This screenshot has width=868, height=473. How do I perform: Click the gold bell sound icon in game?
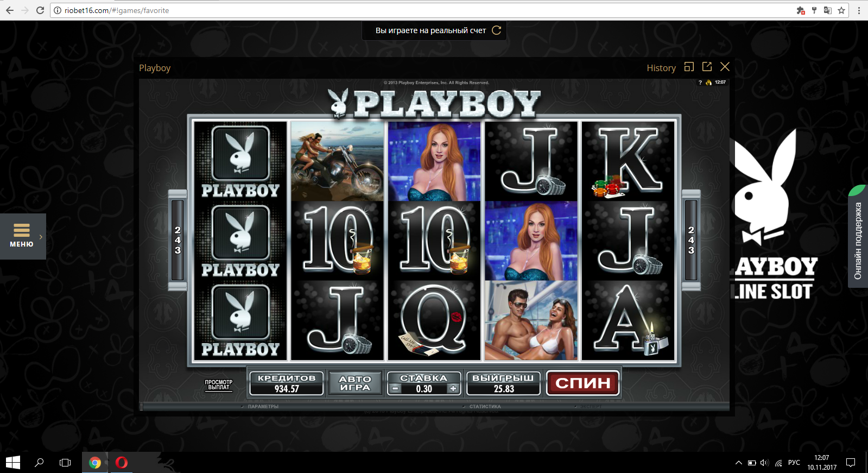click(x=708, y=83)
